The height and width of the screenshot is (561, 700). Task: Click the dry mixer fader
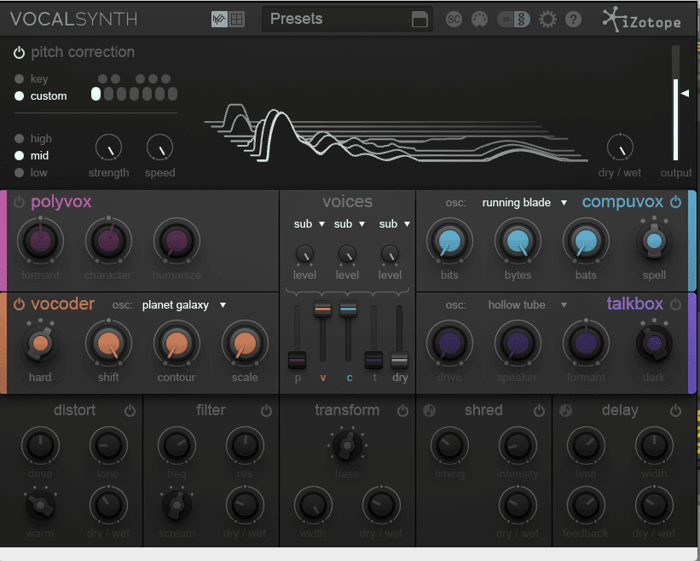point(400,360)
